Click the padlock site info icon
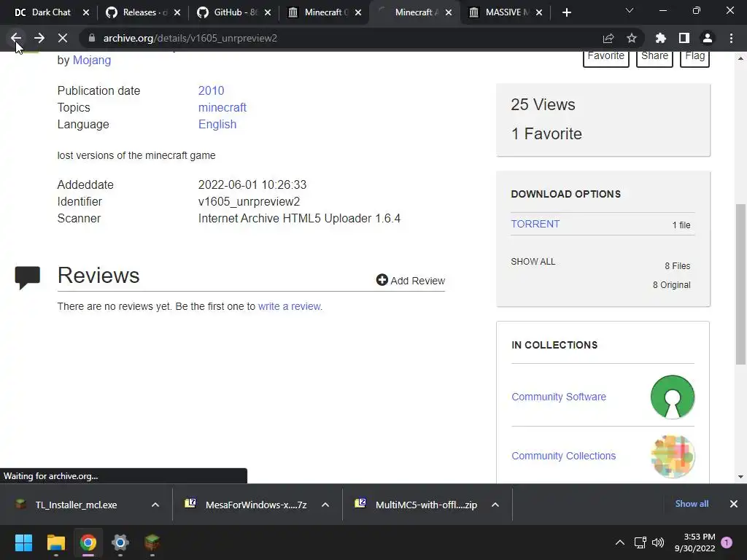 click(x=92, y=38)
